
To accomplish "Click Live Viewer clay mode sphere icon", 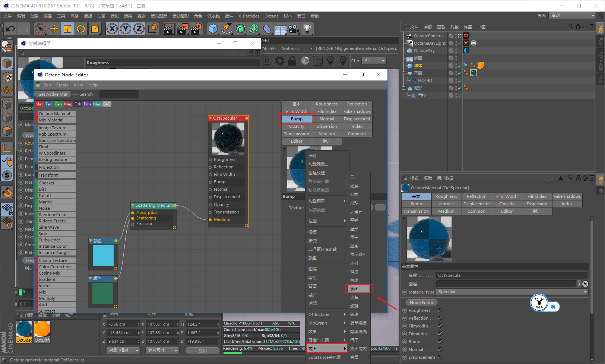I will pos(305,61).
